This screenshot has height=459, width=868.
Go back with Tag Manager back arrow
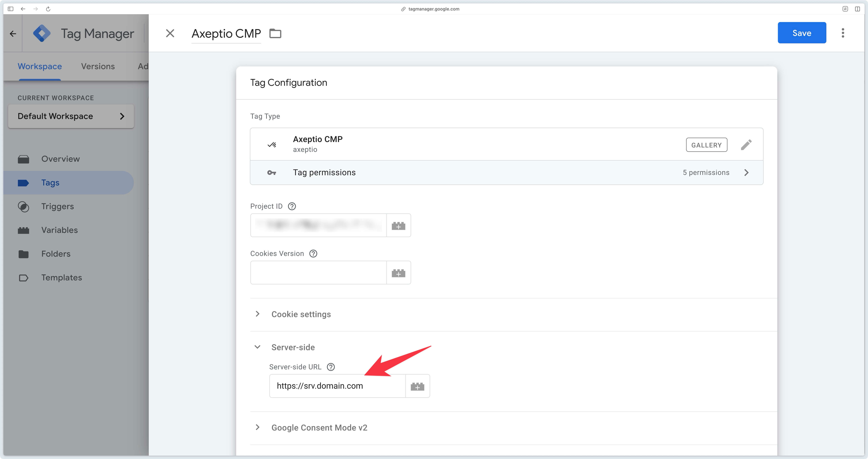click(13, 33)
